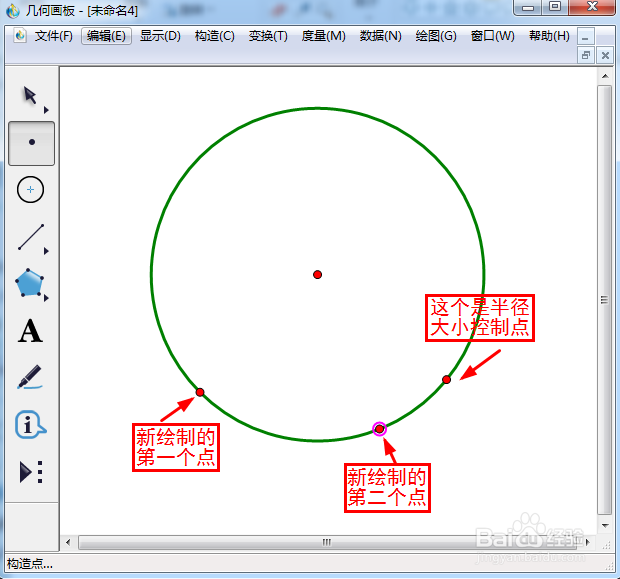620x579 pixels.
Task: Open the 窗口(W) menu
Action: tap(493, 36)
